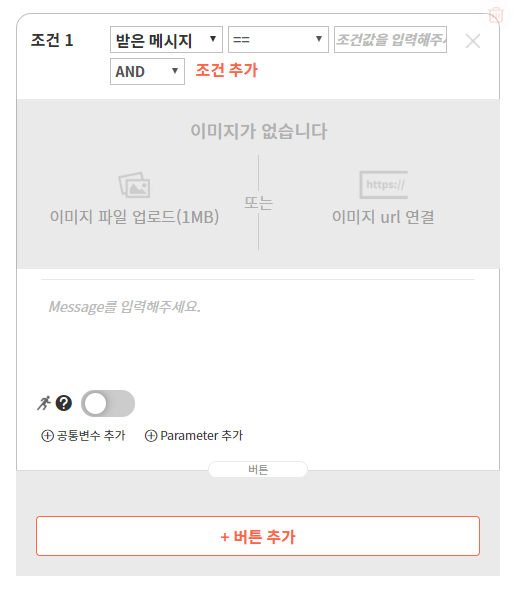Click plus icon beside 공통변수 추가
Image resolution: width=517 pixels, height=597 pixels.
point(47,436)
